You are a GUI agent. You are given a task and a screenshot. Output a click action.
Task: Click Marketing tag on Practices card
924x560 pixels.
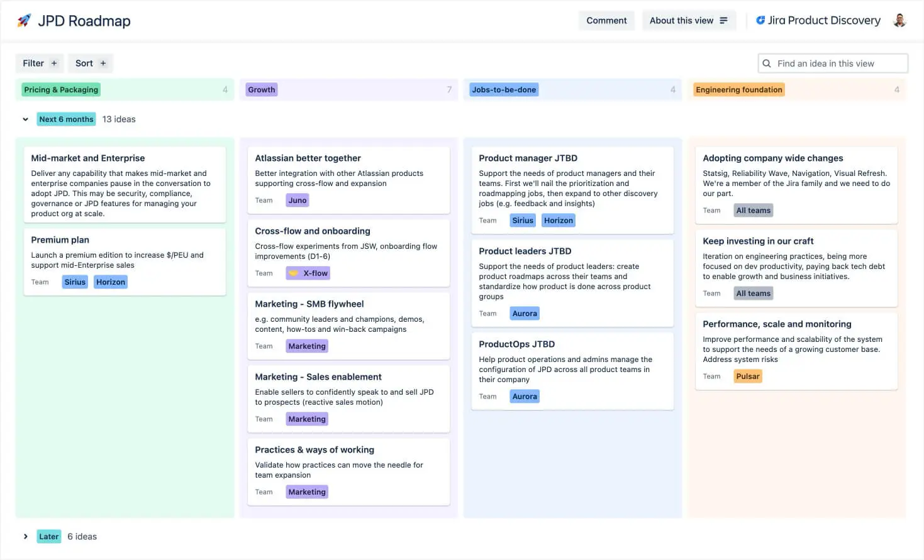click(307, 492)
